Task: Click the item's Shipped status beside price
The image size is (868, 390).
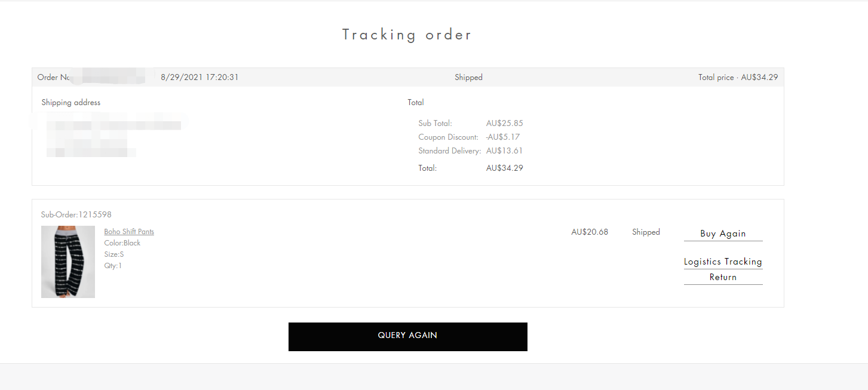Action: coord(646,232)
